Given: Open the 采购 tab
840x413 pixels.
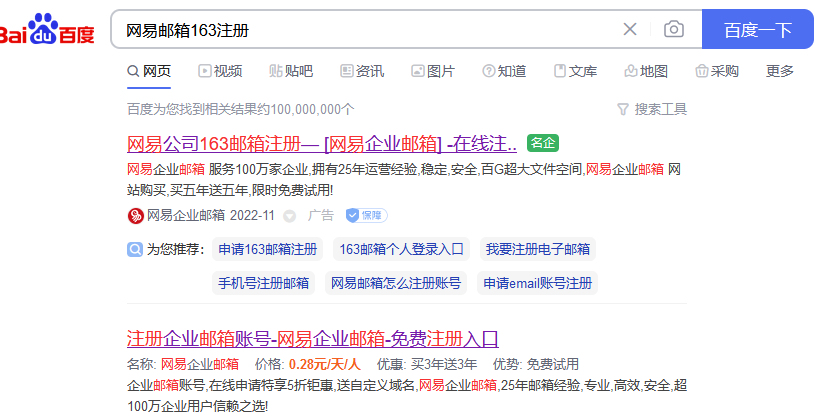Looking at the screenshot, I should (x=717, y=71).
